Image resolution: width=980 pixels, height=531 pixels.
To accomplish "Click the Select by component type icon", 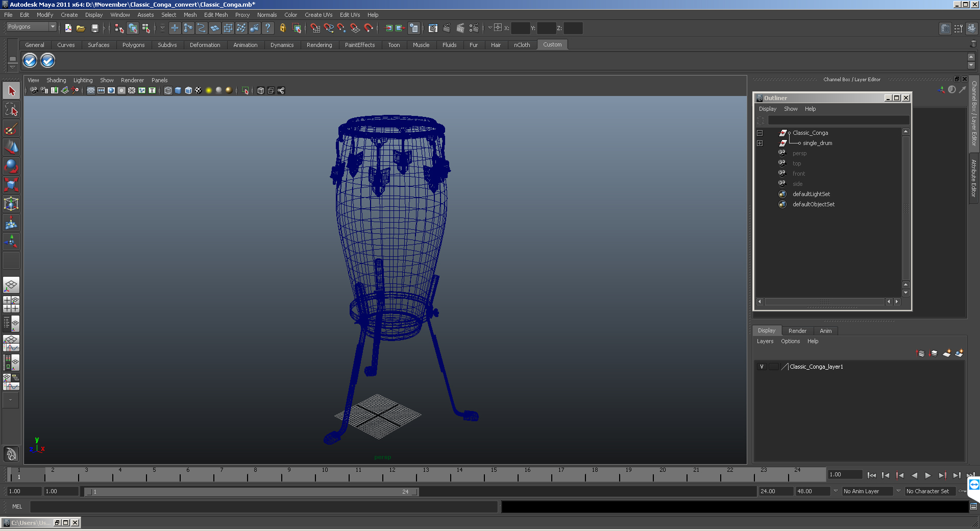I will 146,28.
